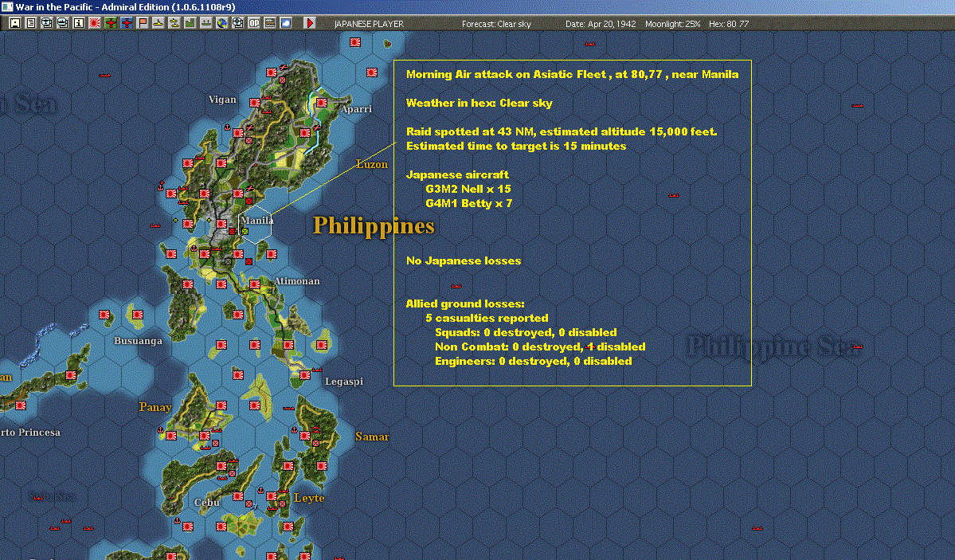Select the Japanese flag near Puerto Princesa

21,405
